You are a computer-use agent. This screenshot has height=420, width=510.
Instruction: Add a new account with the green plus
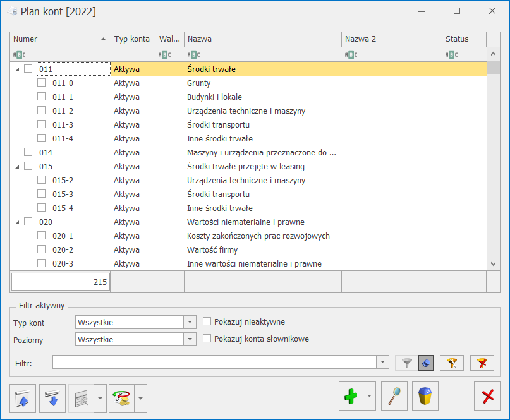point(351,396)
